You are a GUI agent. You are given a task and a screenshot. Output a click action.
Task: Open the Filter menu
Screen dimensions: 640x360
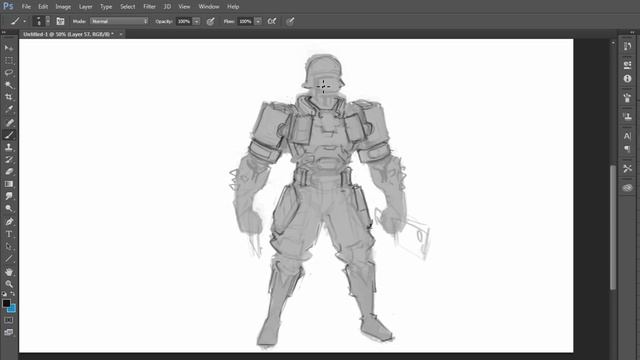click(x=149, y=7)
